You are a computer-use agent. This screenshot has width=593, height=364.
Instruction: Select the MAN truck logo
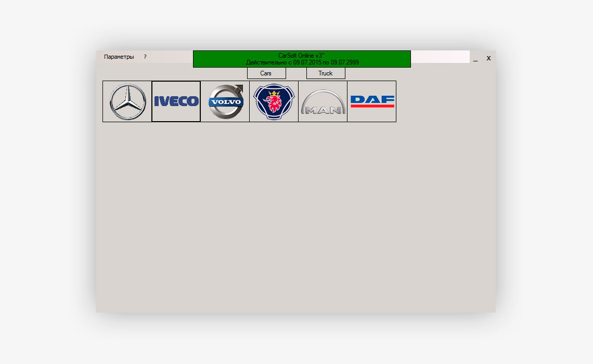click(323, 101)
